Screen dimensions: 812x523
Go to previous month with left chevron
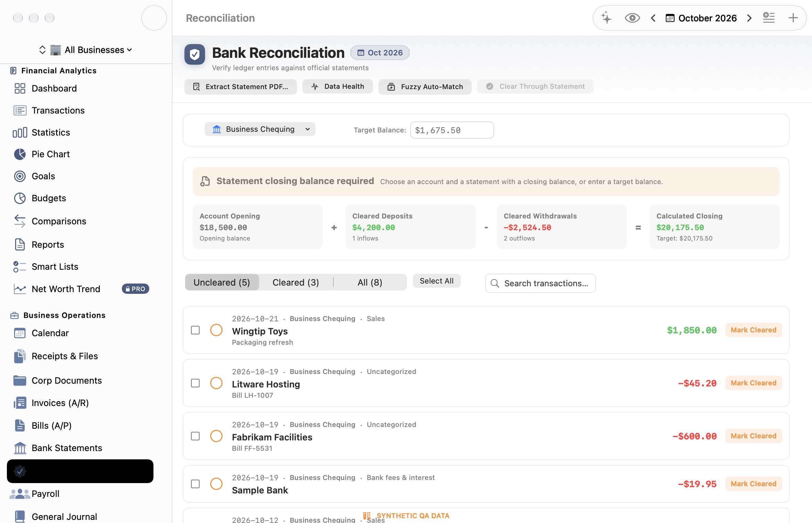653,18
